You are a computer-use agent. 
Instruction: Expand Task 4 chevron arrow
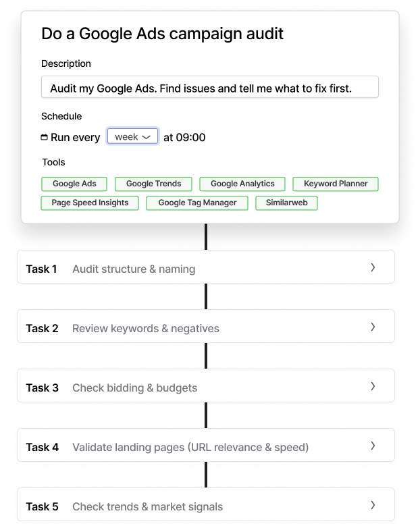tap(373, 446)
